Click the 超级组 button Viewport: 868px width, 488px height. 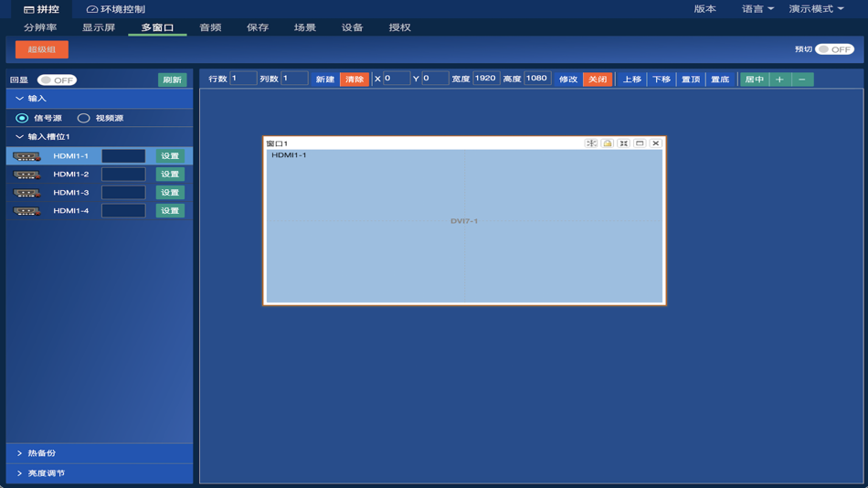(x=42, y=49)
